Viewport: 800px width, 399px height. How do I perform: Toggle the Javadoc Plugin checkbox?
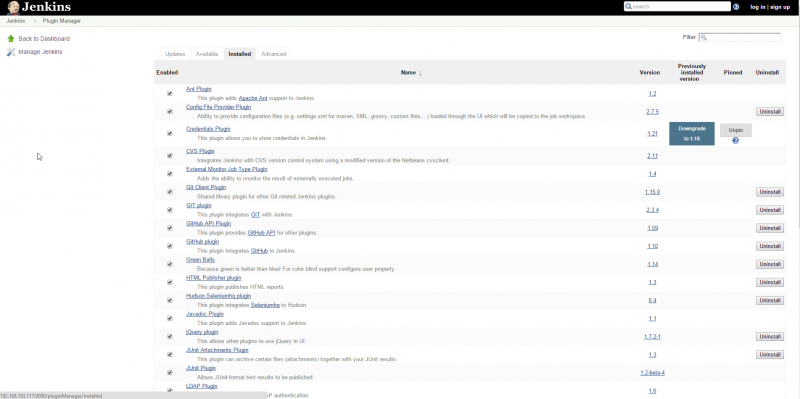(x=170, y=318)
